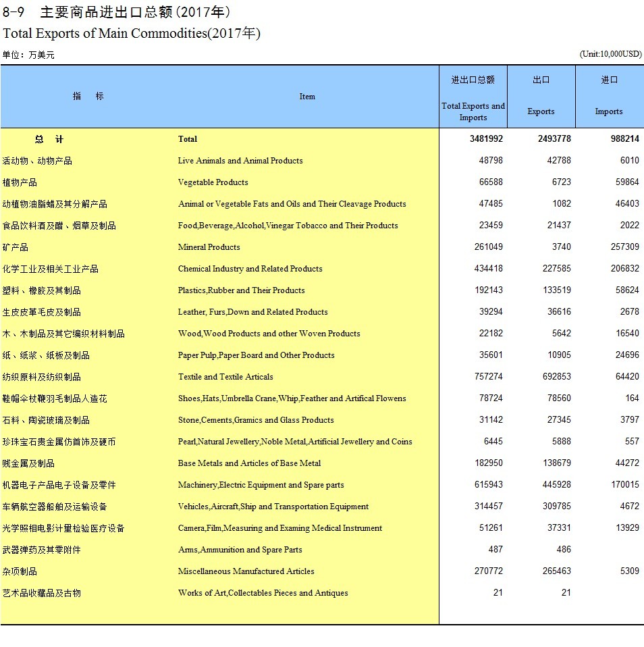Click 'Miscellaneous Manufactured Articles' item cell
The width and height of the screenshot is (644, 647).
click(246, 571)
